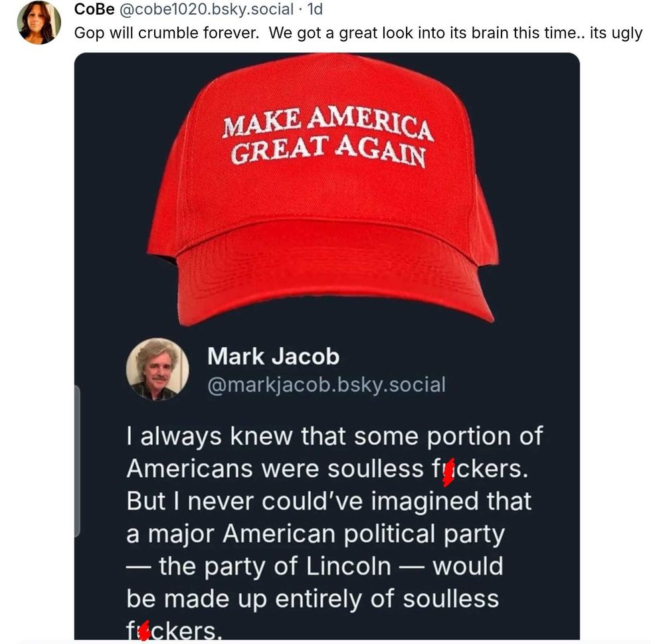Screen dimensions: 651x644
Task: Click the red censor mark on the last line
Action: (143, 631)
